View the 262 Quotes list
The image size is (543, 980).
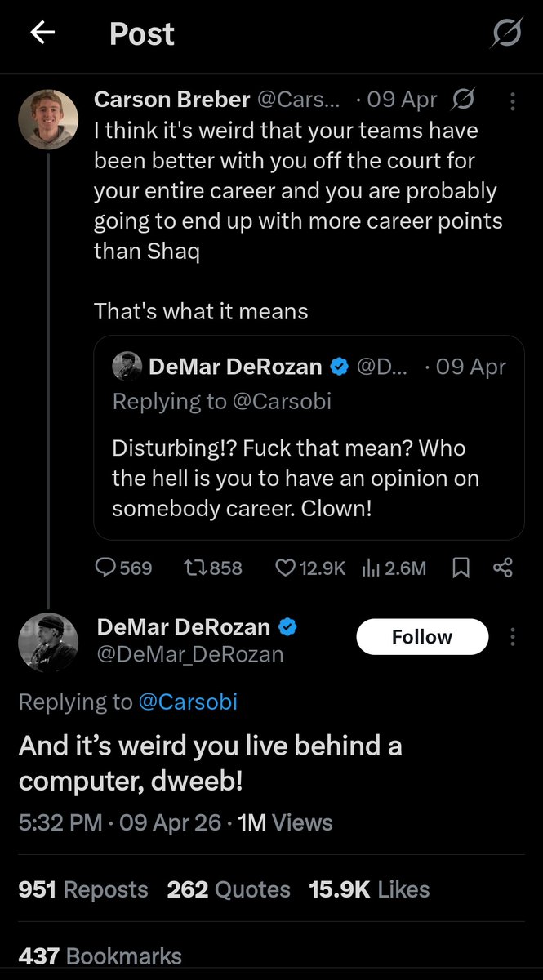click(229, 889)
